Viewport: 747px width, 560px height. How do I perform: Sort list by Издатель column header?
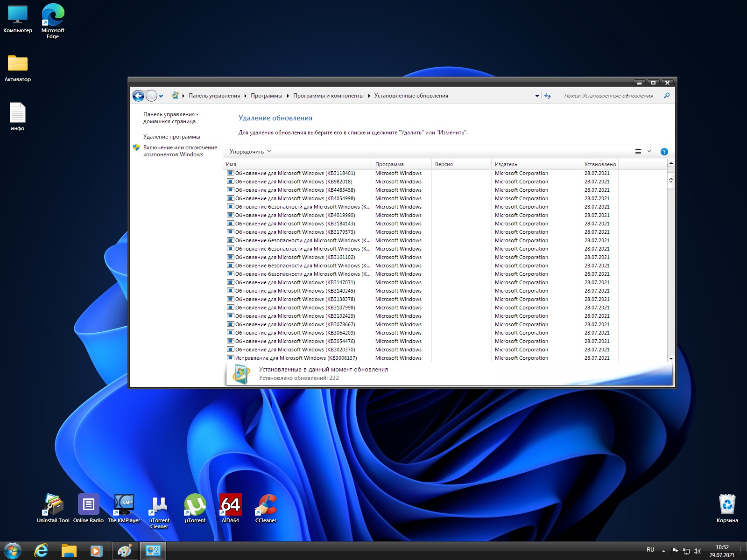(x=536, y=164)
